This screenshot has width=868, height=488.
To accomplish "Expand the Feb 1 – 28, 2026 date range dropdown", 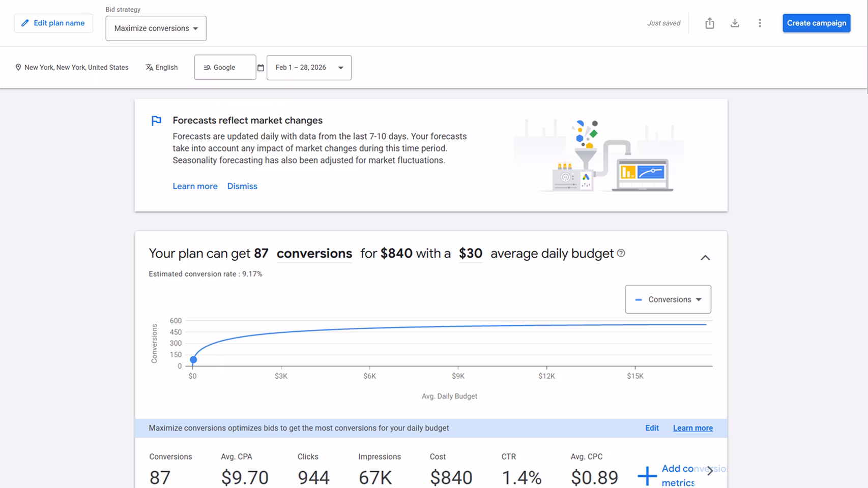I will pyautogui.click(x=340, y=67).
